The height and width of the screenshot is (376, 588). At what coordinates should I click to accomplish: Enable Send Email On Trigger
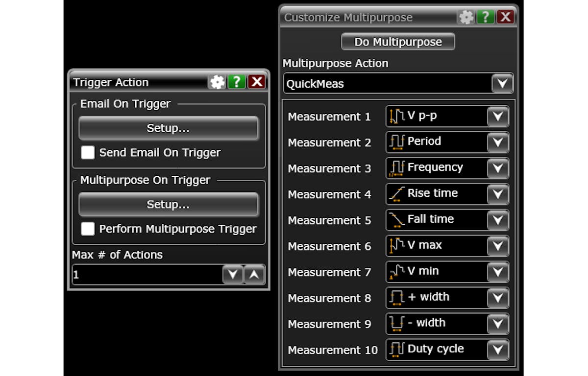tap(88, 153)
